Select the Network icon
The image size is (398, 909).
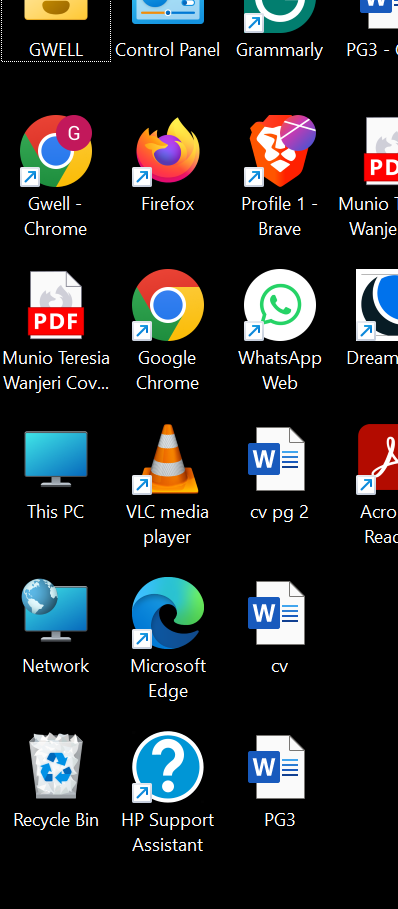55,610
